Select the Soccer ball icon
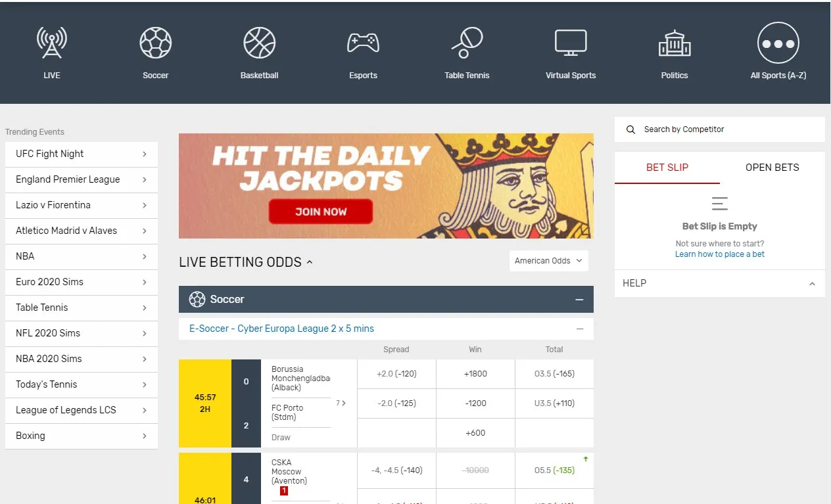This screenshot has height=504, width=831. point(156,43)
